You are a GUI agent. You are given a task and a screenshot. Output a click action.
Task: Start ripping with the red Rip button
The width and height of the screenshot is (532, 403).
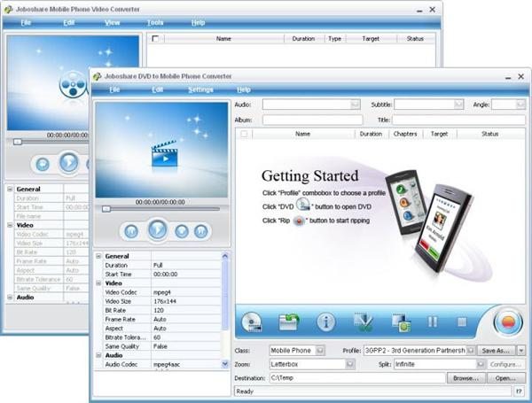tap(508, 322)
